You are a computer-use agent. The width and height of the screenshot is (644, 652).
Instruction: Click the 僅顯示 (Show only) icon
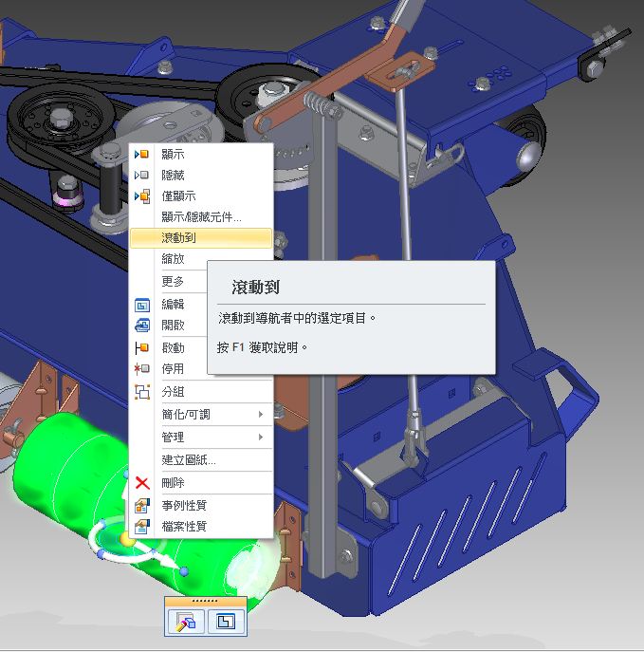(142, 196)
